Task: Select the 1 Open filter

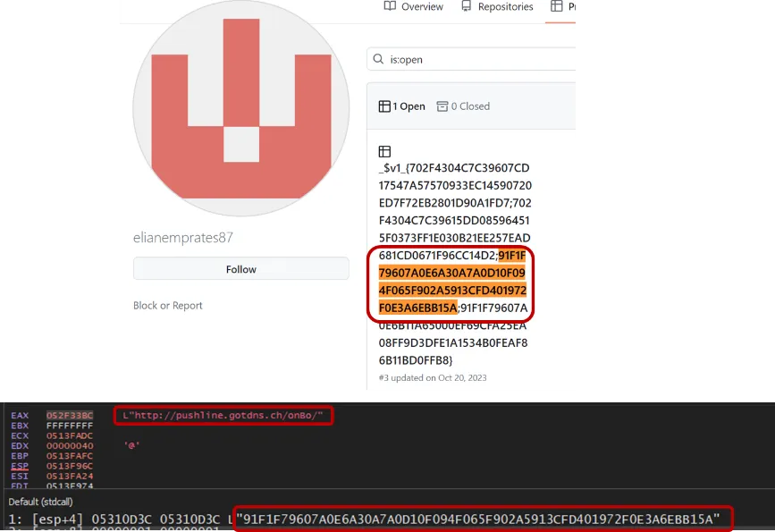Action: click(401, 105)
